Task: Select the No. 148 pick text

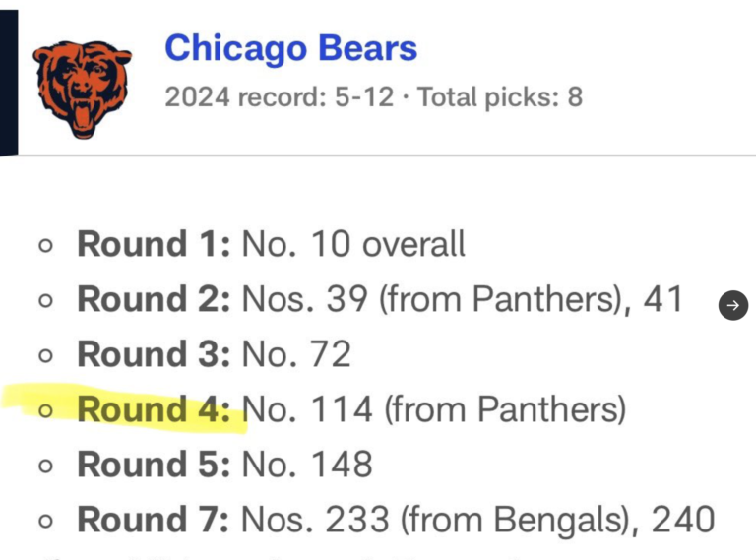Action: [307, 465]
